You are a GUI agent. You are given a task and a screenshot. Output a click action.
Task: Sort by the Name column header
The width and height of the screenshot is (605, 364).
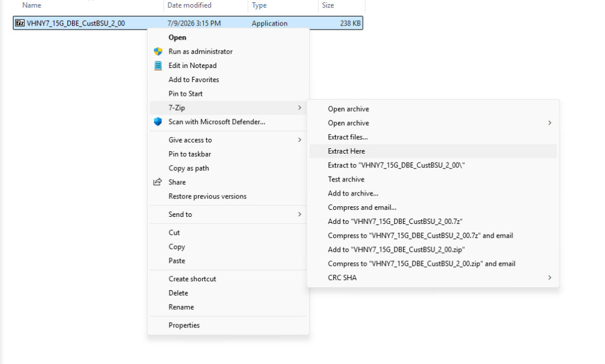click(32, 5)
